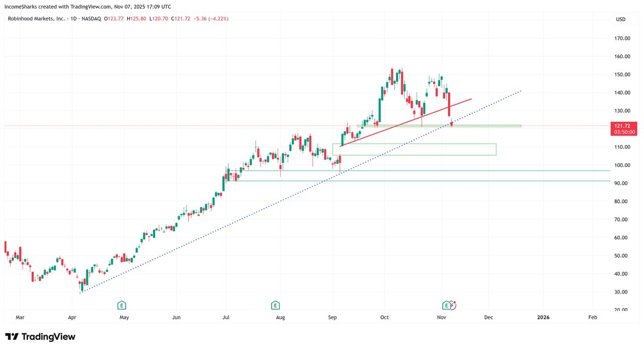
Task: Click the Apr label on time axis
Action: pyautogui.click(x=72, y=318)
